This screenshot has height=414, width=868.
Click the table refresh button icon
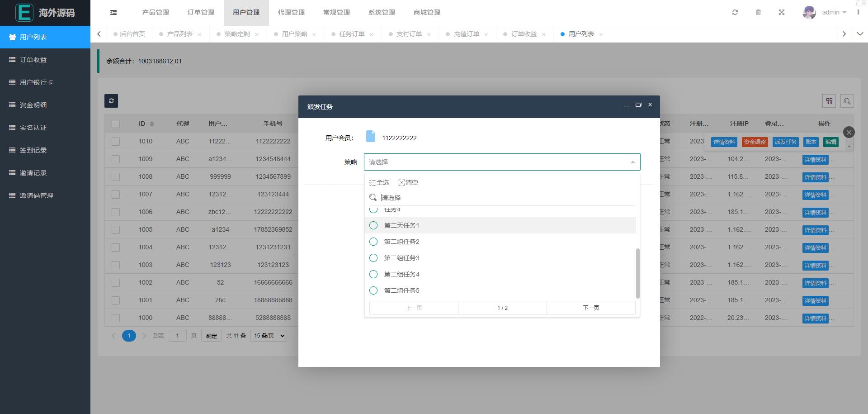pos(111,101)
